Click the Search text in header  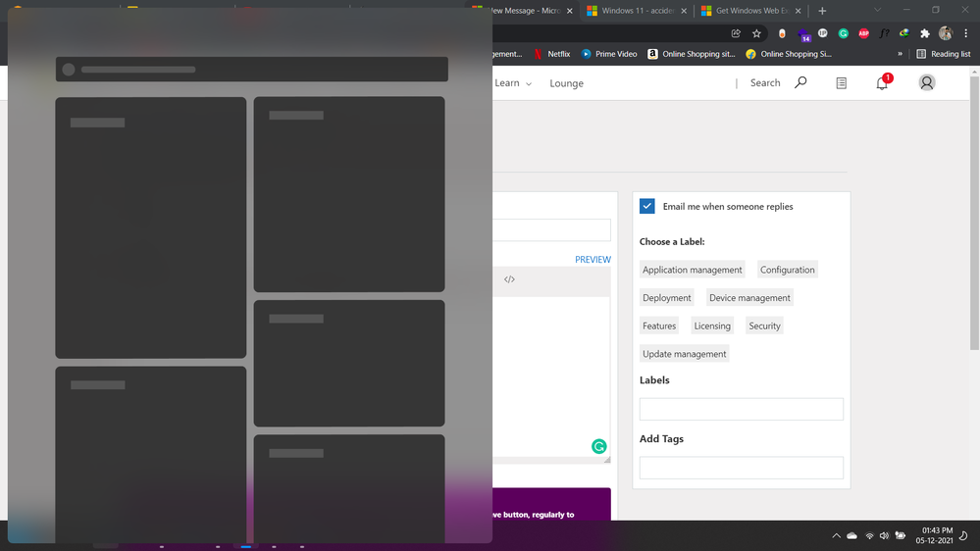point(765,82)
